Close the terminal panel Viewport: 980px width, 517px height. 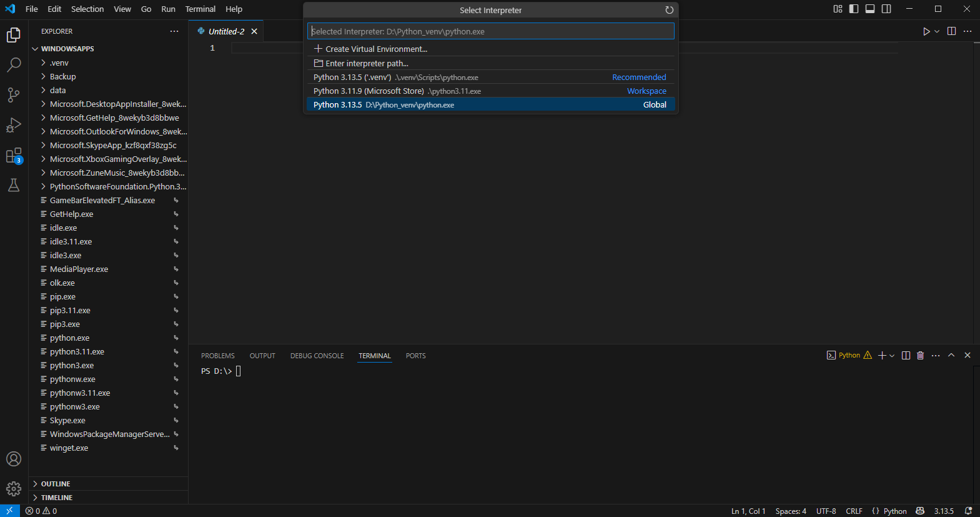click(968, 355)
